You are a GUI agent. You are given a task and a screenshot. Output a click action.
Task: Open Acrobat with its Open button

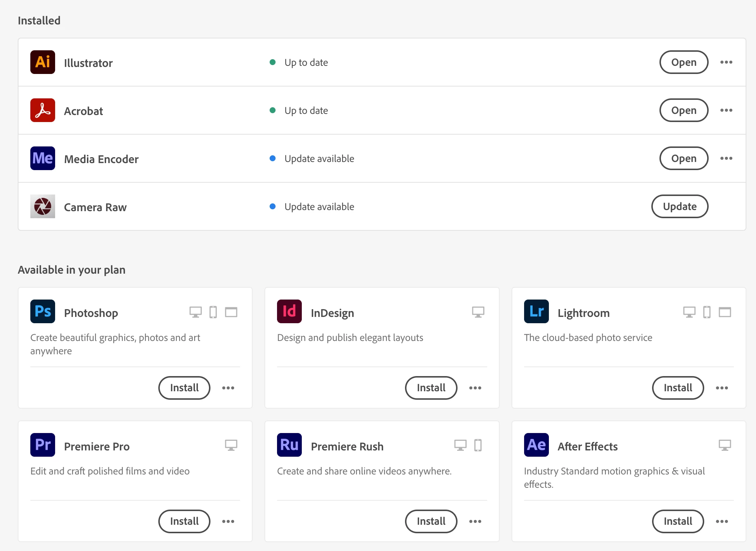[684, 110]
